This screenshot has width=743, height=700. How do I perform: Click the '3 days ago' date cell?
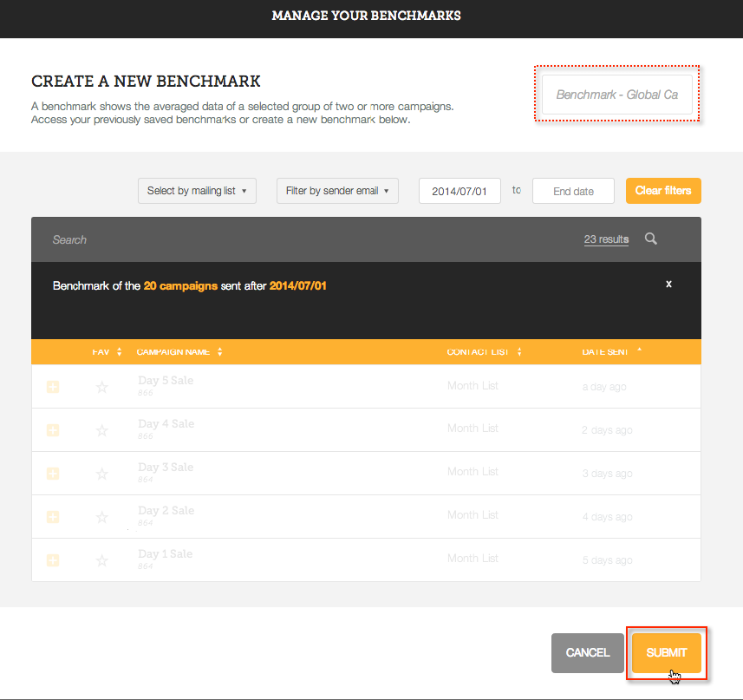coord(607,474)
